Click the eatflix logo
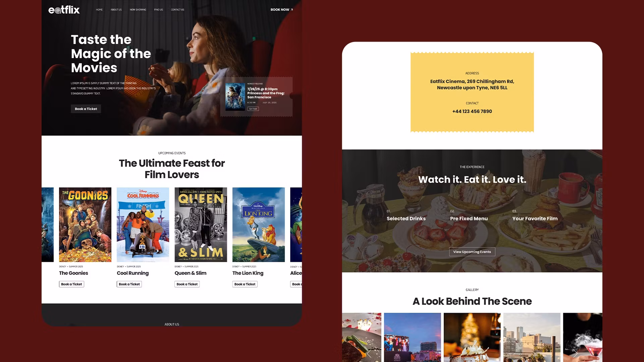This screenshot has height=362, width=644. [x=64, y=10]
